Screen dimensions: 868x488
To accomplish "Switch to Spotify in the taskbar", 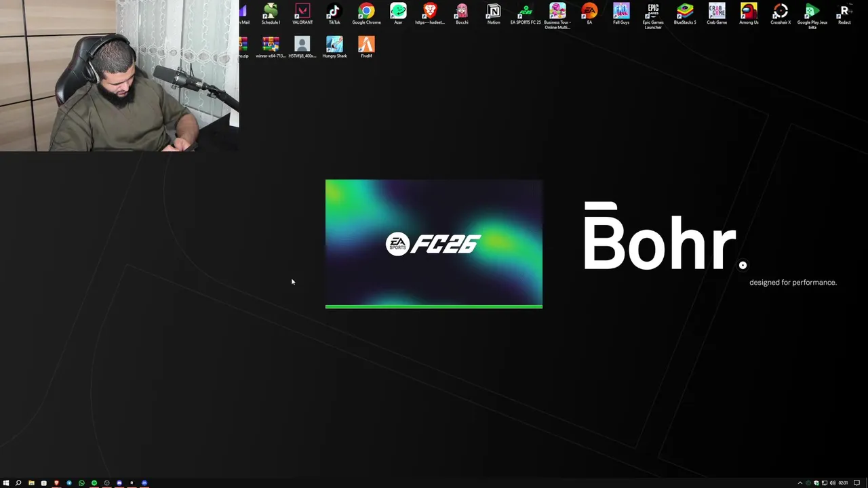I will tap(94, 483).
